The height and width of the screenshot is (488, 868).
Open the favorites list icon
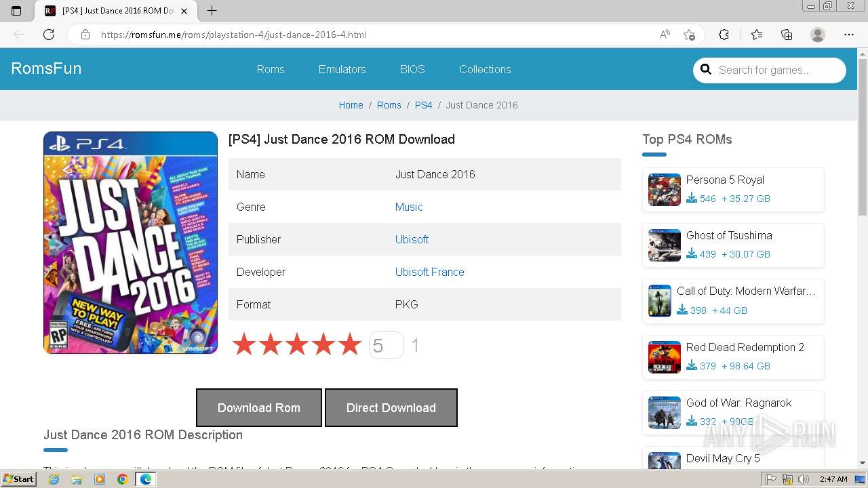click(x=757, y=35)
